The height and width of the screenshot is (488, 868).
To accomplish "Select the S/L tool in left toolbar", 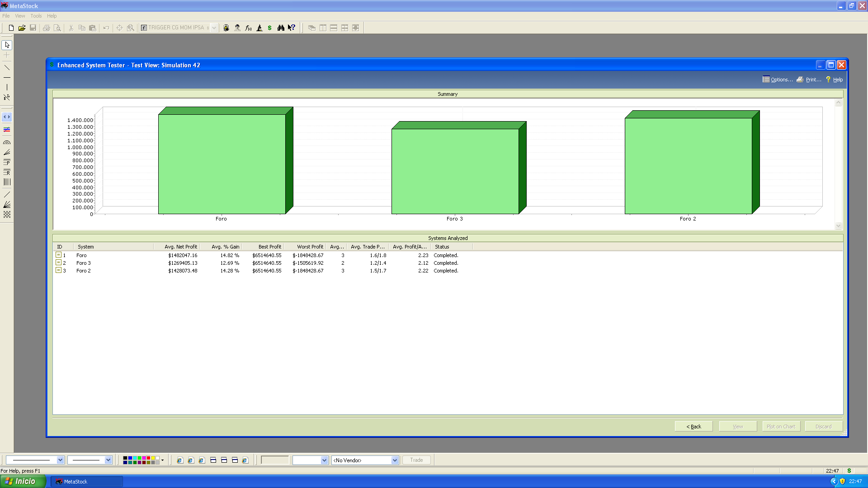I will pyautogui.click(x=7, y=97).
